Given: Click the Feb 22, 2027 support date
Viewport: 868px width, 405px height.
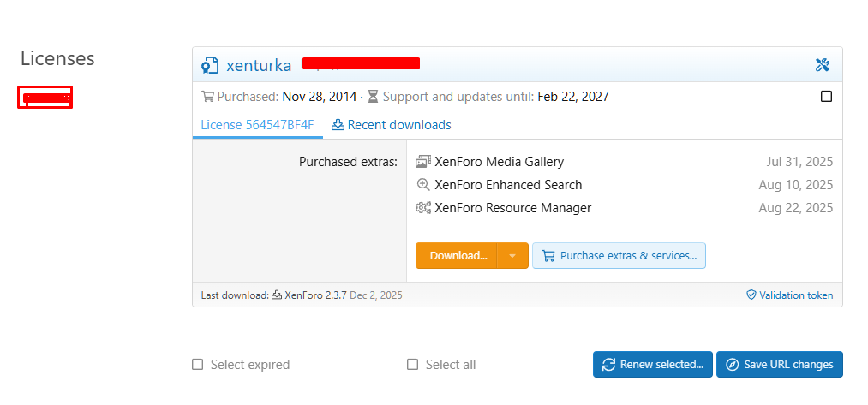Looking at the screenshot, I should tap(573, 97).
